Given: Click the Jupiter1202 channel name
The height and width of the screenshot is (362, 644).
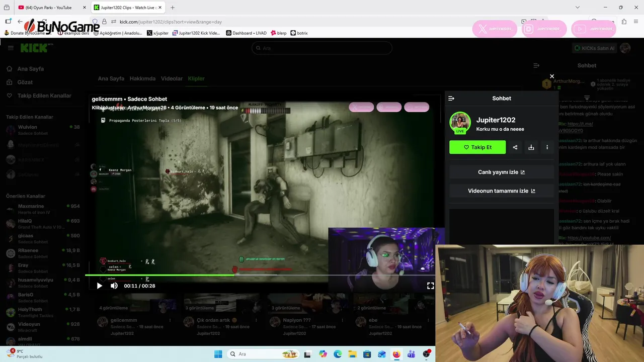Looking at the screenshot, I should (x=496, y=120).
